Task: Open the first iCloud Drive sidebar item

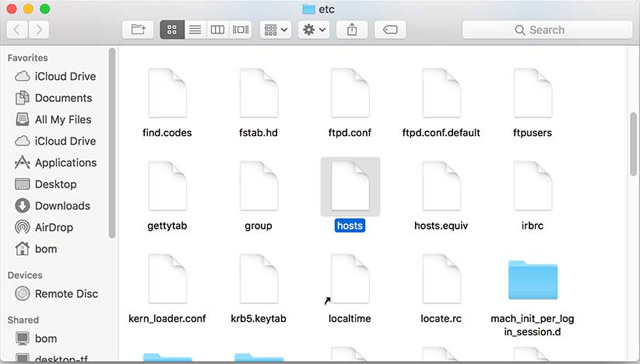Action: click(x=56, y=76)
